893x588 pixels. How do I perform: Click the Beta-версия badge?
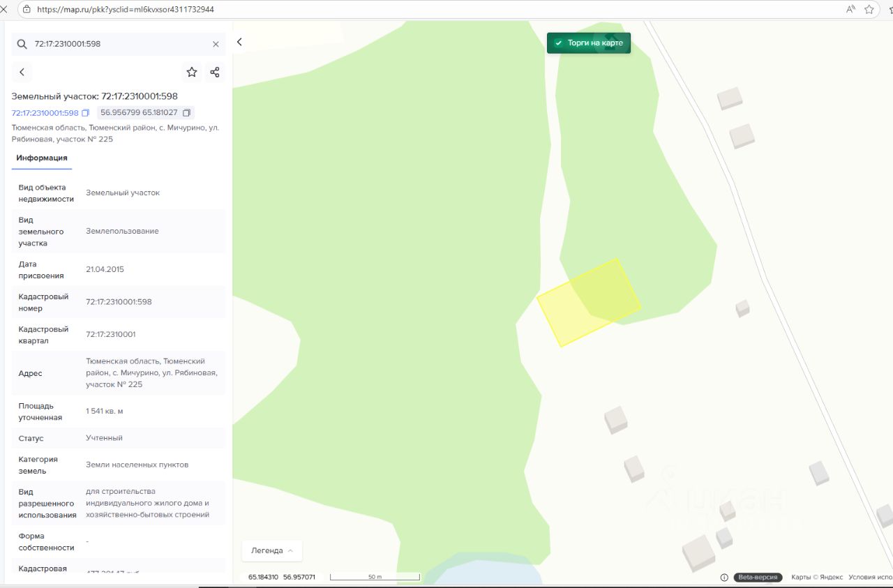pos(758,578)
